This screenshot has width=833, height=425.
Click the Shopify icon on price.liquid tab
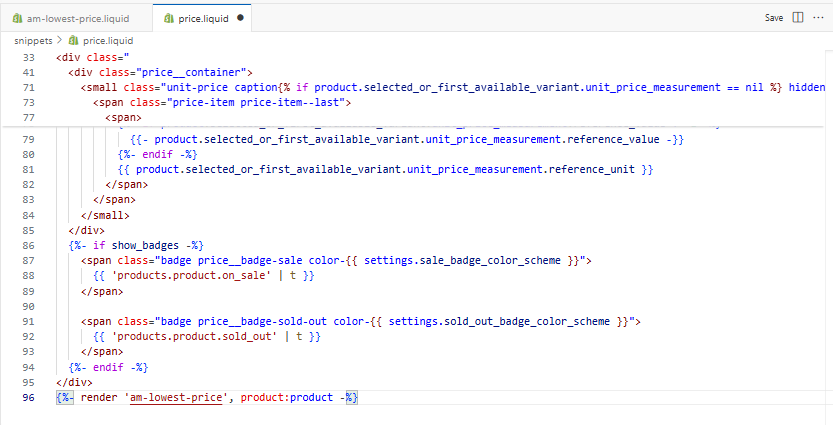click(167, 17)
